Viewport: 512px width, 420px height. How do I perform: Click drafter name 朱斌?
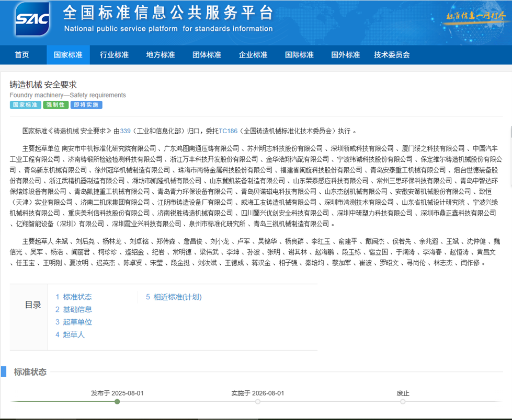click(62, 242)
